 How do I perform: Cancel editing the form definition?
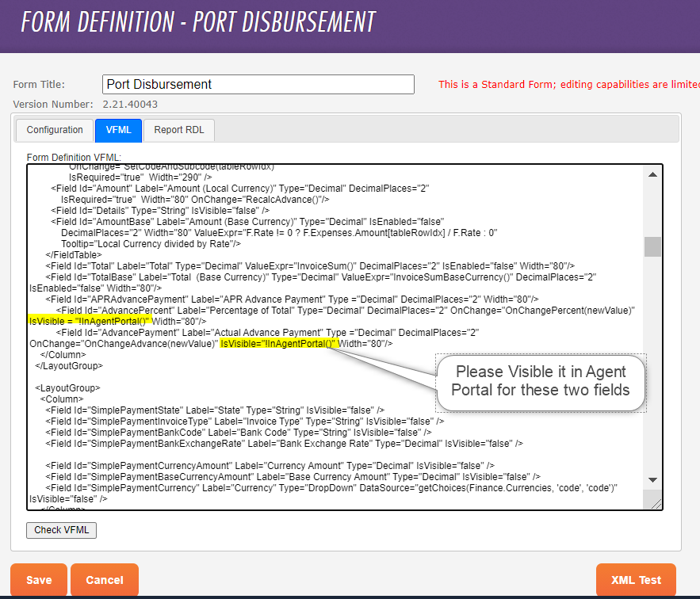(104, 579)
